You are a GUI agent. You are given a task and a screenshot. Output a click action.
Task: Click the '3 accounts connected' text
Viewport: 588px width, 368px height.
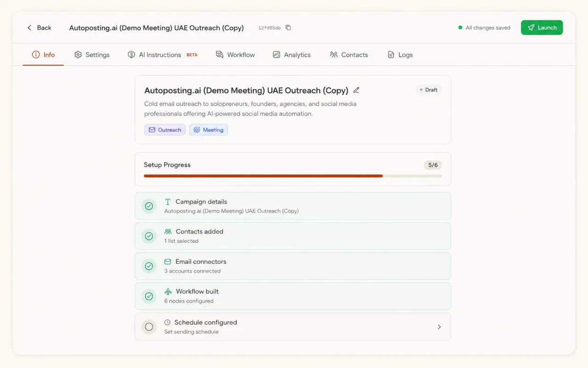tap(192, 271)
